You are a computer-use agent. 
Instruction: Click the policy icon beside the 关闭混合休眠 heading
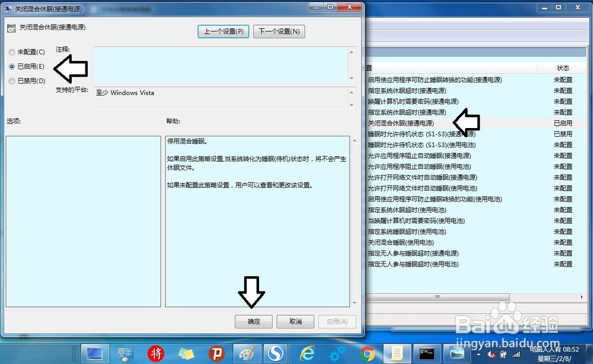coord(11,28)
